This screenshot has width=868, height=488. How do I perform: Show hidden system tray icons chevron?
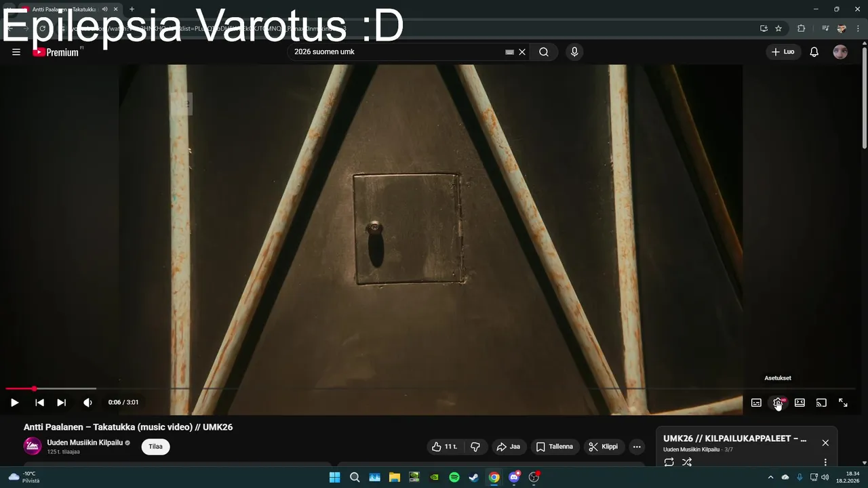click(x=770, y=477)
